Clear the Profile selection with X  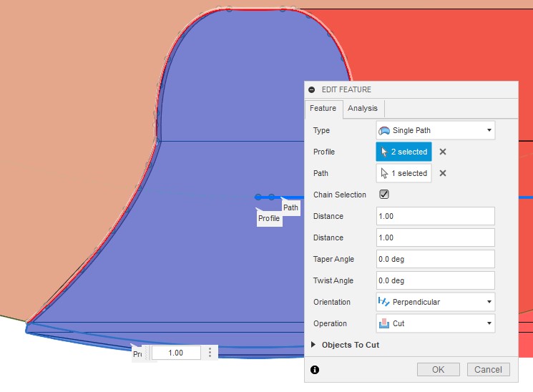click(443, 152)
